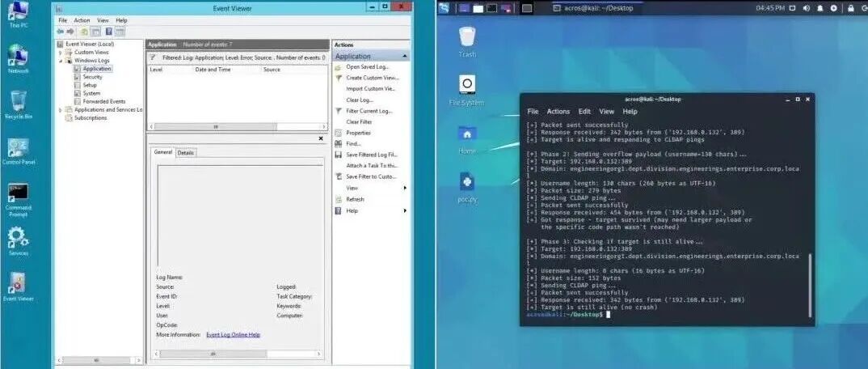The height and width of the screenshot is (369, 868).
Task: Expand the Custom Views tree node
Action: 61,52
